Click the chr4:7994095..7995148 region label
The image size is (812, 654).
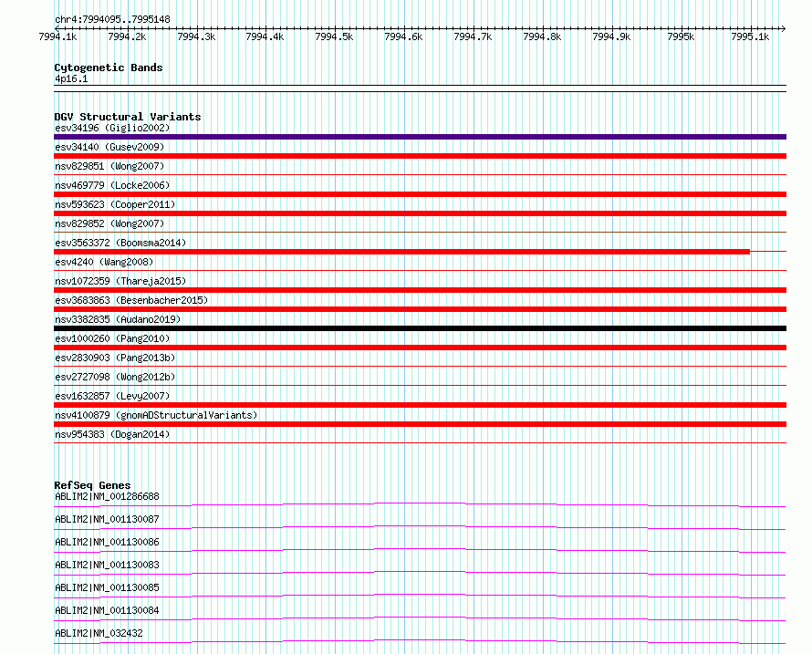(x=112, y=19)
